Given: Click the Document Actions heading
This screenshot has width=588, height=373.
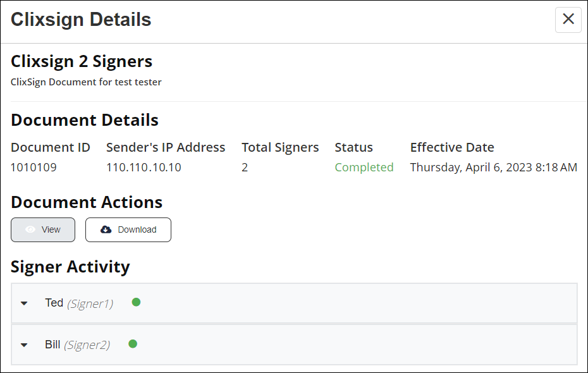Looking at the screenshot, I should (87, 202).
